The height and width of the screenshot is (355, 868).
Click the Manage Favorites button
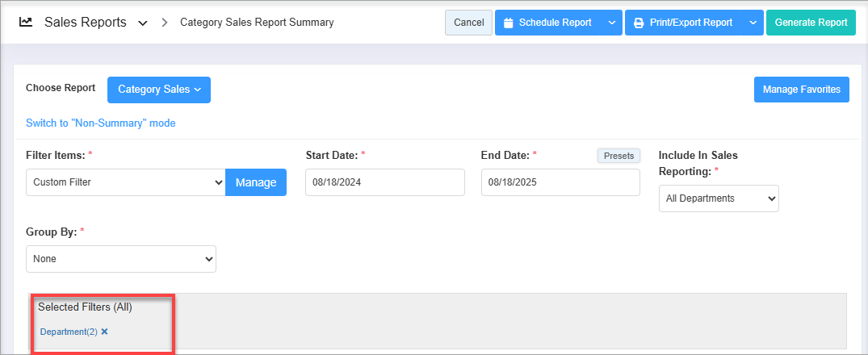point(802,90)
